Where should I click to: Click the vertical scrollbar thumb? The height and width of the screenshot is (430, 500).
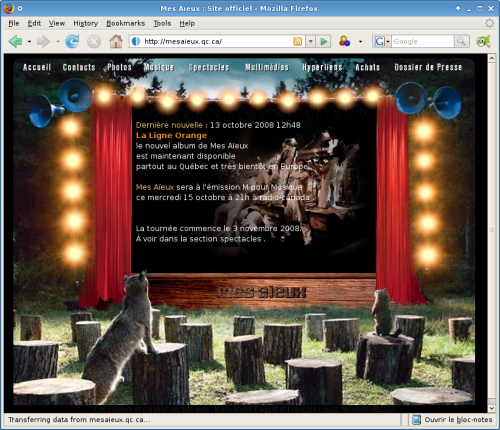tap(492, 231)
